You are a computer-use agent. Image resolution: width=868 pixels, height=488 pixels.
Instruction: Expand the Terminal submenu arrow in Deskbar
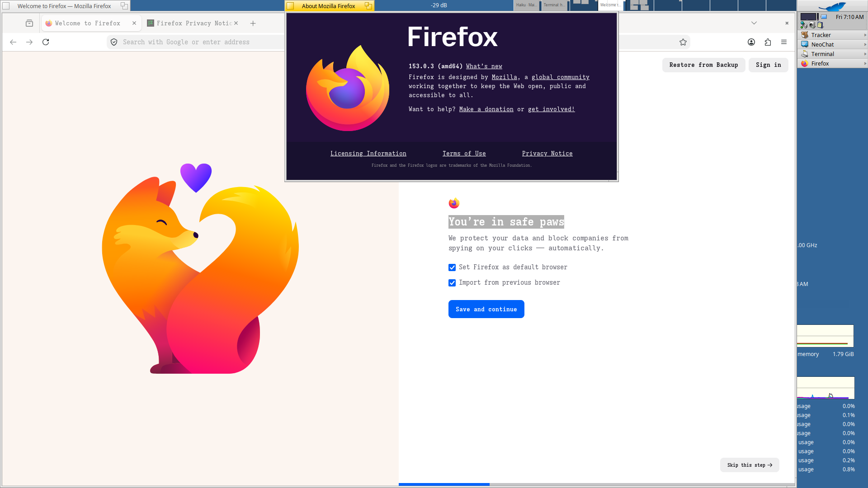(x=865, y=54)
